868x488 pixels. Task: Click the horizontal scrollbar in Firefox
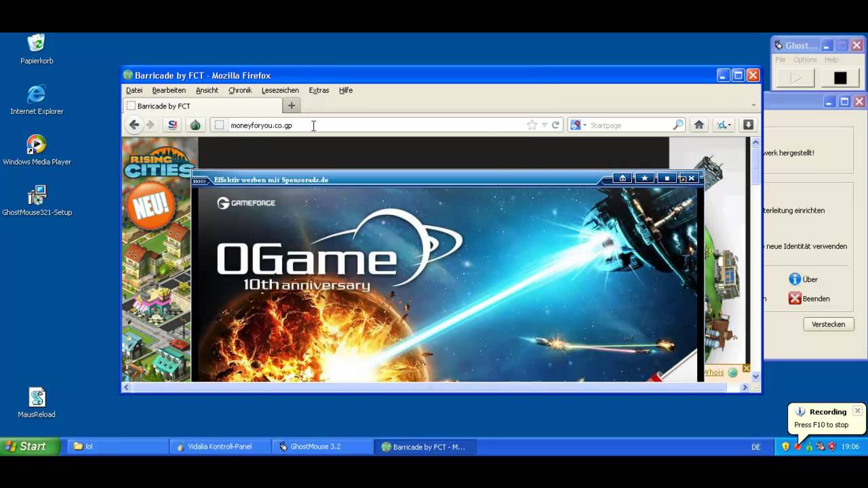point(435,387)
